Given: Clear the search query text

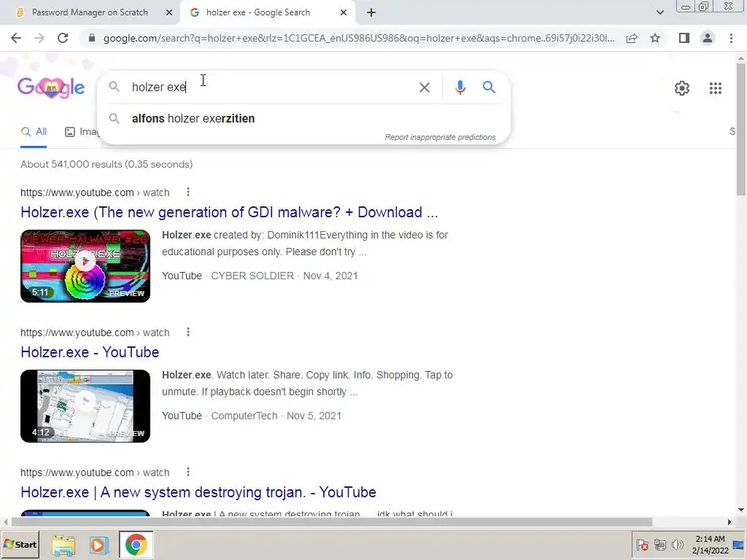Looking at the screenshot, I should (x=424, y=87).
